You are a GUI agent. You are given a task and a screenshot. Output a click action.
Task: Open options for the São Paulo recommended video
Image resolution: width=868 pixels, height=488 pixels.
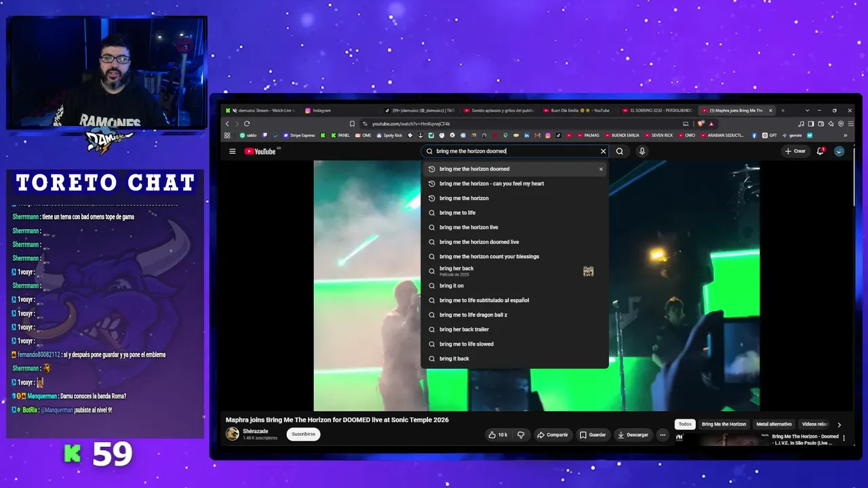(x=844, y=439)
